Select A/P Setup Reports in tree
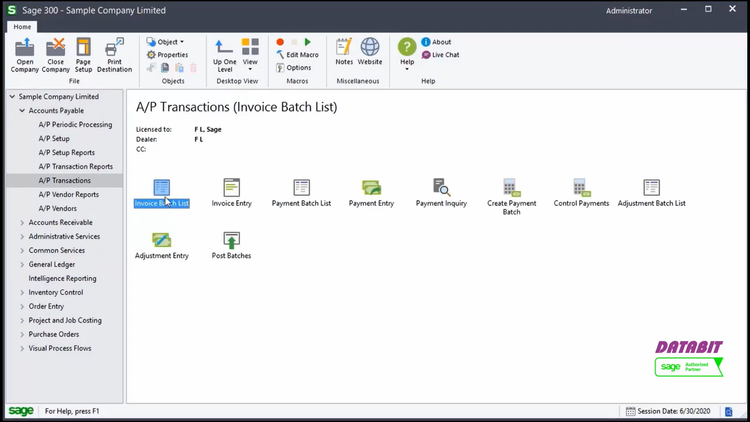The height and width of the screenshot is (422, 750). pyautogui.click(x=66, y=153)
